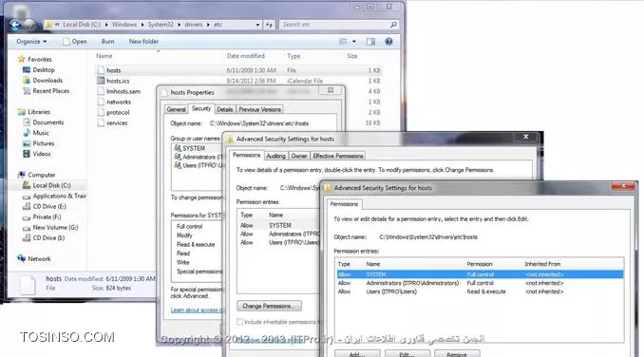Open the Private (F:) drive

click(x=47, y=216)
